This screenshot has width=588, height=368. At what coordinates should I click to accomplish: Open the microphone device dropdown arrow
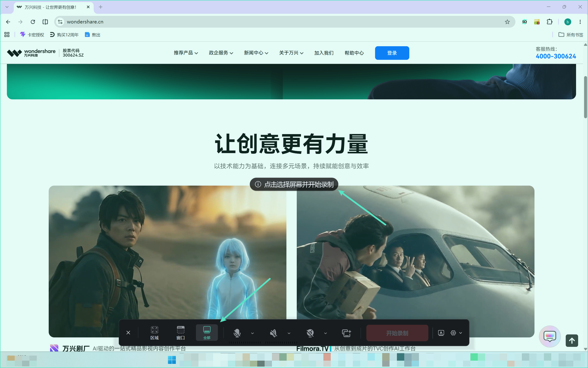click(x=252, y=333)
